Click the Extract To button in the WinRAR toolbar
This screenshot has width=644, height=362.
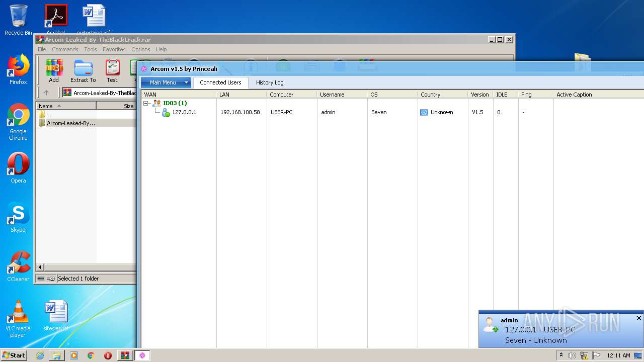tap(83, 71)
